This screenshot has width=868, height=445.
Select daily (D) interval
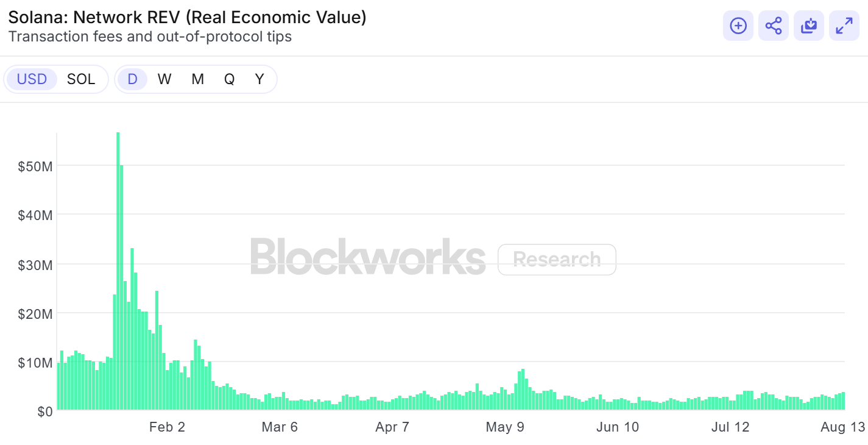pyautogui.click(x=132, y=79)
